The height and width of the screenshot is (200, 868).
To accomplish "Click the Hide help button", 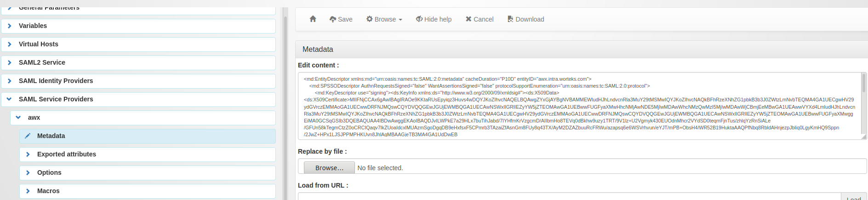I will pos(434,19).
